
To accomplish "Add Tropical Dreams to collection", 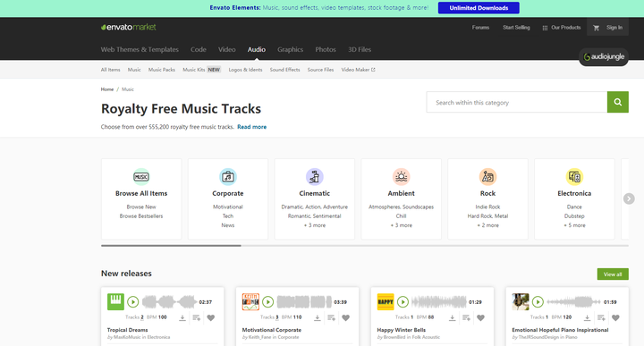I will (196, 317).
